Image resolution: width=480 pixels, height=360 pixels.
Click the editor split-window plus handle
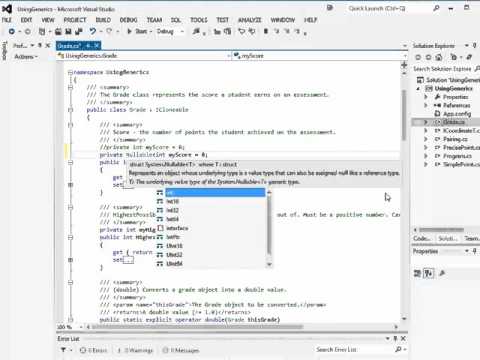(404, 65)
